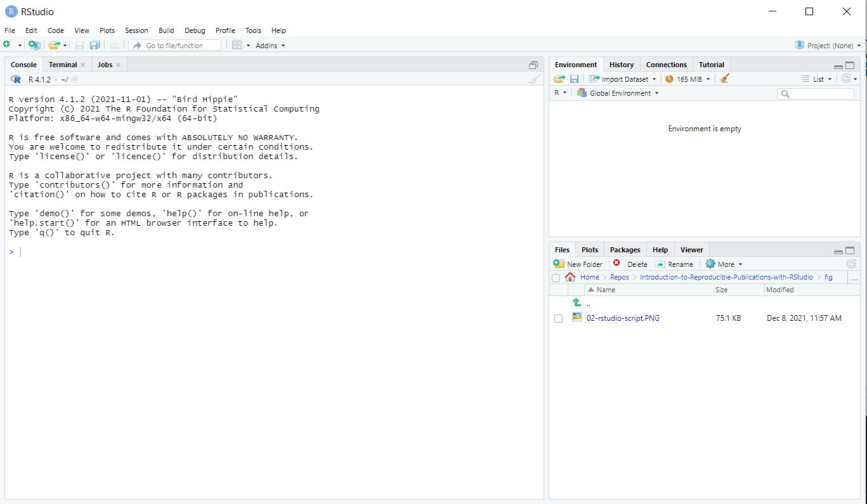Image resolution: width=867 pixels, height=504 pixels.
Task: Tick the select-all checkbox in Files path bar
Action: 556,278
